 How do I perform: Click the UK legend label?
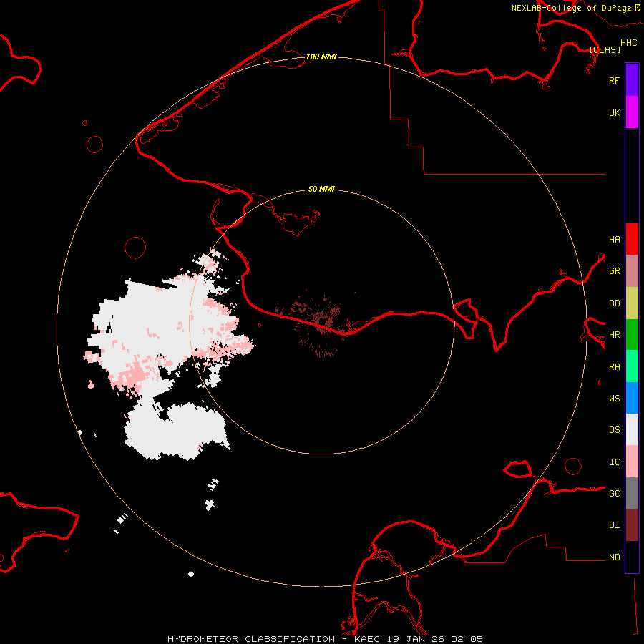(614, 112)
